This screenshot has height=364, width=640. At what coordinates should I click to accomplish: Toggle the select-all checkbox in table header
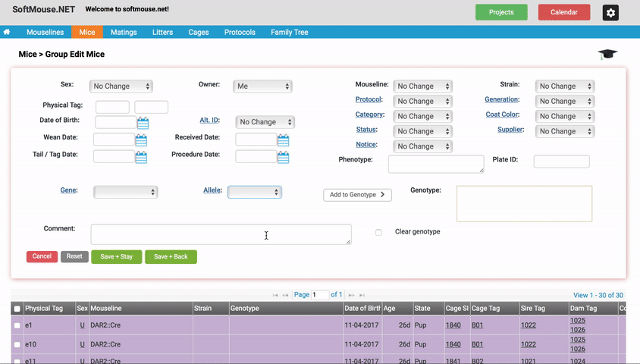pos(17,309)
